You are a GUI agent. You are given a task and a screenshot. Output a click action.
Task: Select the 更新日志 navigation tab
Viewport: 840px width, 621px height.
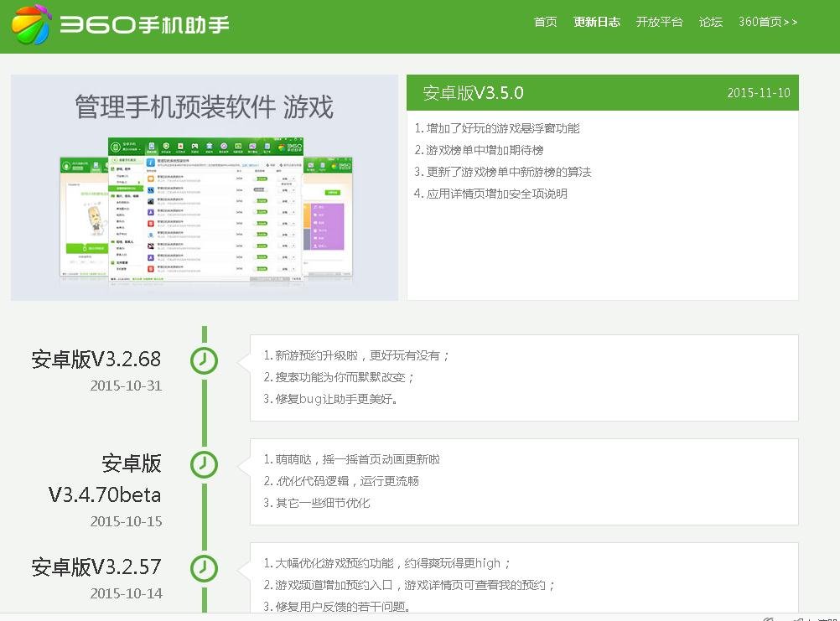point(597,22)
